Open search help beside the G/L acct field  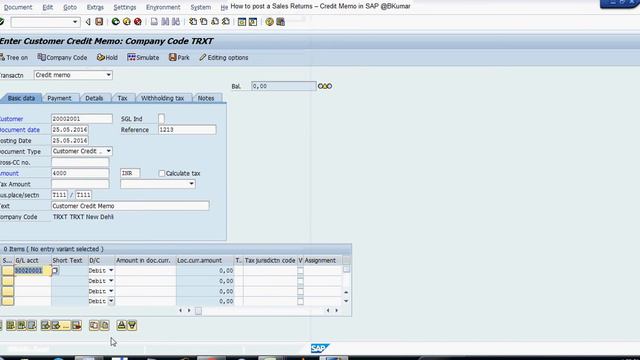point(55,270)
